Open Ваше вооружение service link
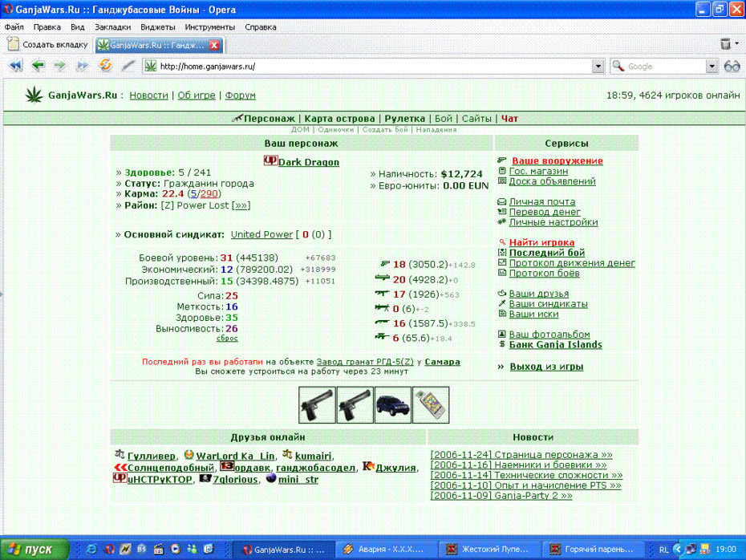The width and height of the screenshot is (746, 560). point(557,160)
